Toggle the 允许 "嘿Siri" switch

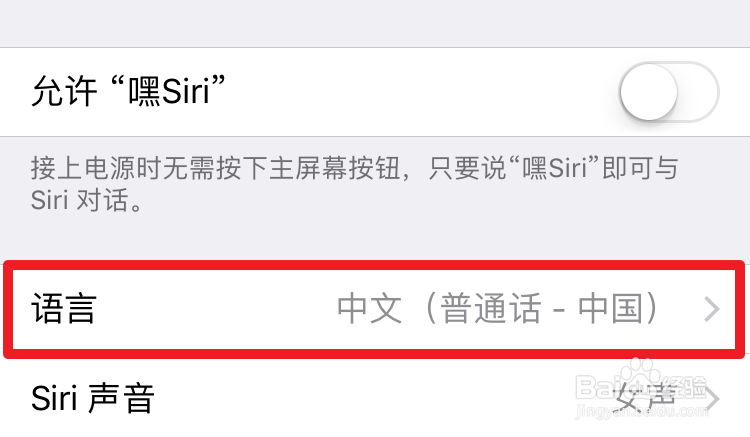(668, 92)
